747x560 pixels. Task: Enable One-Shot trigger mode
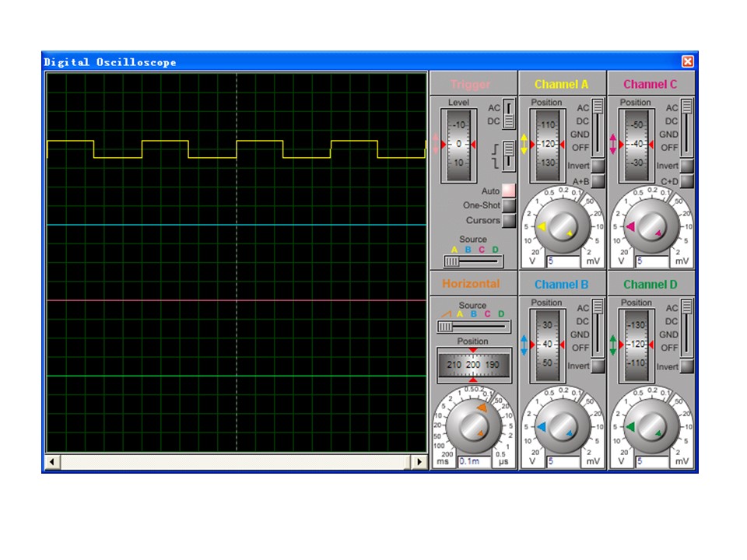pyautogui.click(x=508, y=205)
